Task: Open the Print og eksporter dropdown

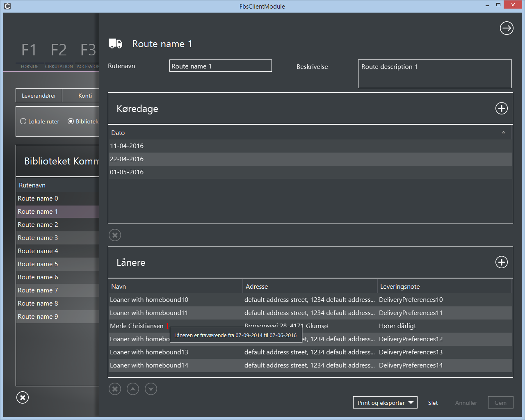Action: coord(385,403)
